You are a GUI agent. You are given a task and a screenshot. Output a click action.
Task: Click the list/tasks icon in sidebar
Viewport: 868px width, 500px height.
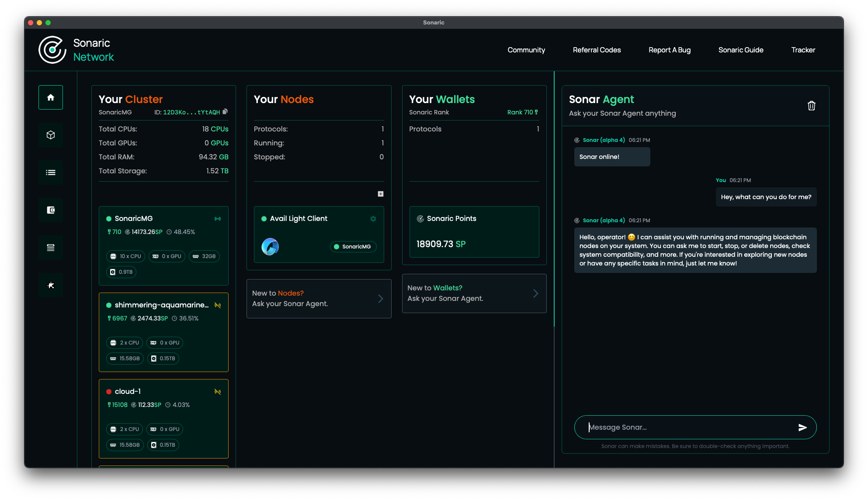coord(51,172)
